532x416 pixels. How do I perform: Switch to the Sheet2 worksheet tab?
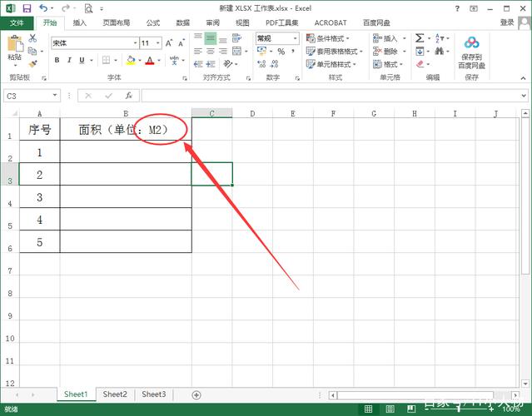tap(115, 394)
